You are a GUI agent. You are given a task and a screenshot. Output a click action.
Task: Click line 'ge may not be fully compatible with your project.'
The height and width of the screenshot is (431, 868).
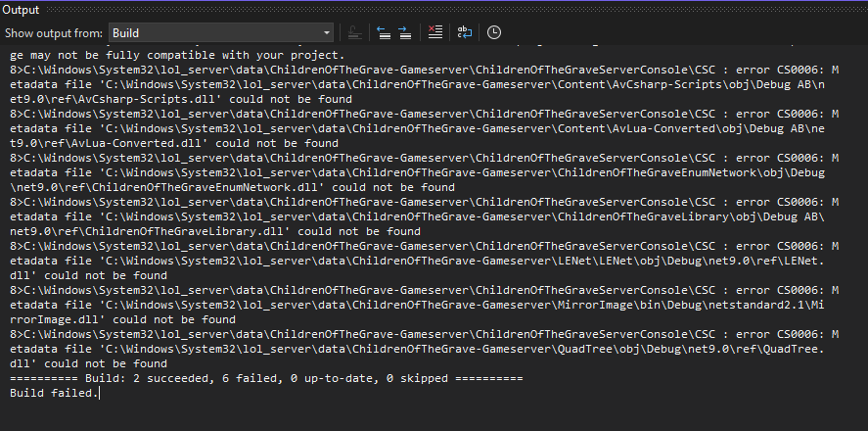click(177, 56)
